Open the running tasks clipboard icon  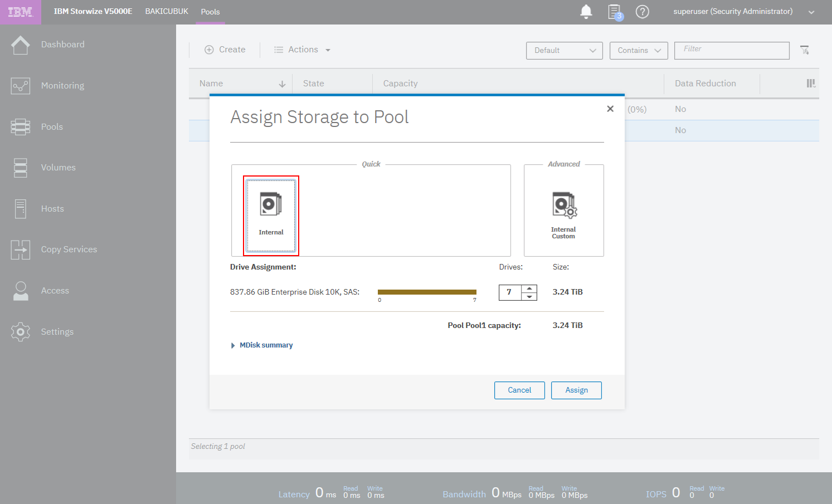(615, 12)
